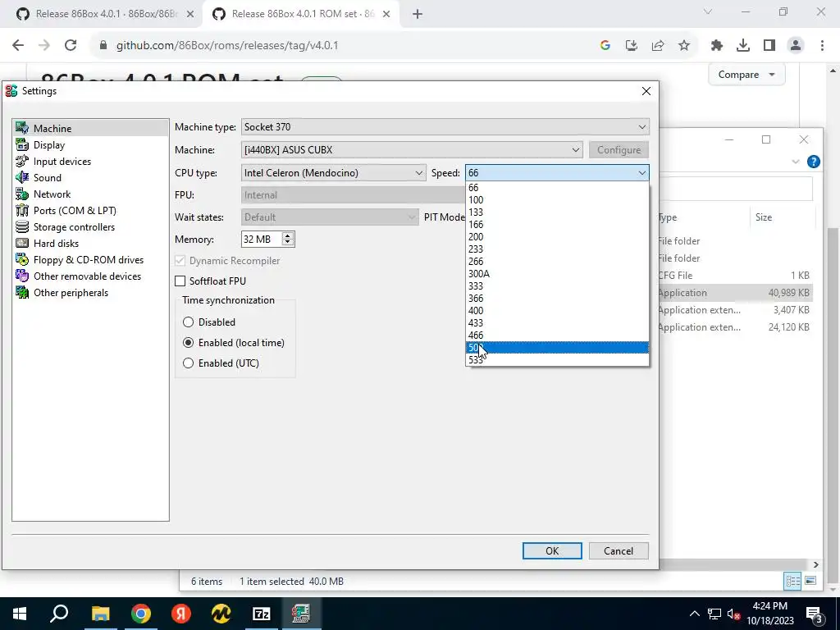The height and width of the screenshot is (630, 840).
Task: Open a new Chrome tab
Action: [x=418, y=14]
